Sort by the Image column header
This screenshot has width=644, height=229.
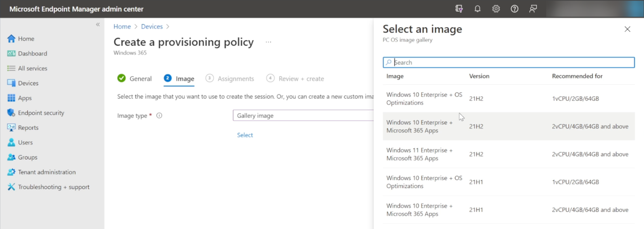[x=395, y=76]
